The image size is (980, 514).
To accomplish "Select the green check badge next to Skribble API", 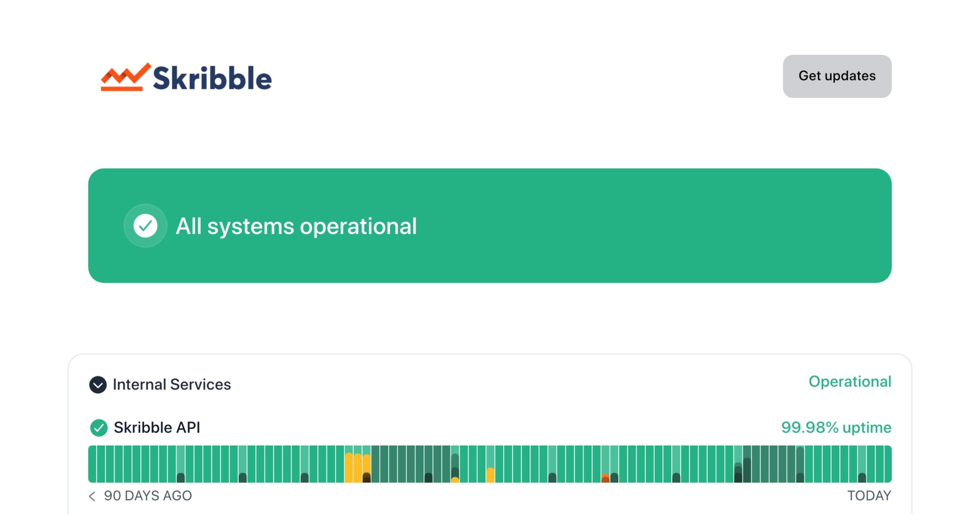I will tap(98, 428).
